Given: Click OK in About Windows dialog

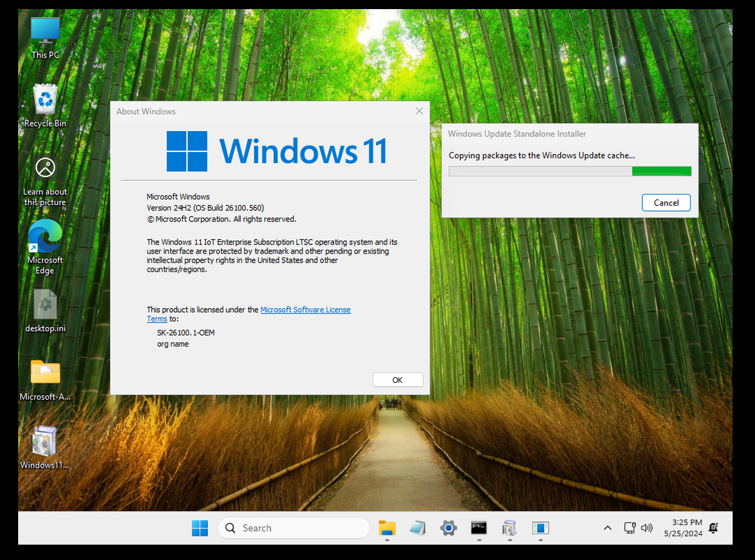Looking at the screenshot, I should pyautogui.click(x=398, y=380).
